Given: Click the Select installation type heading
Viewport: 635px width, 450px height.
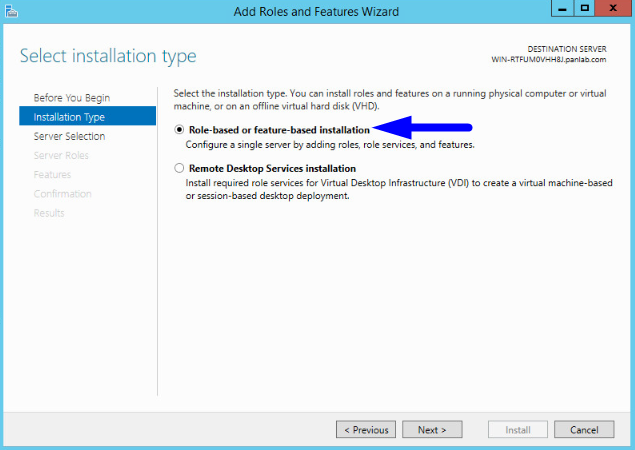Looking at the screenshot, I should tap(108, 56).
